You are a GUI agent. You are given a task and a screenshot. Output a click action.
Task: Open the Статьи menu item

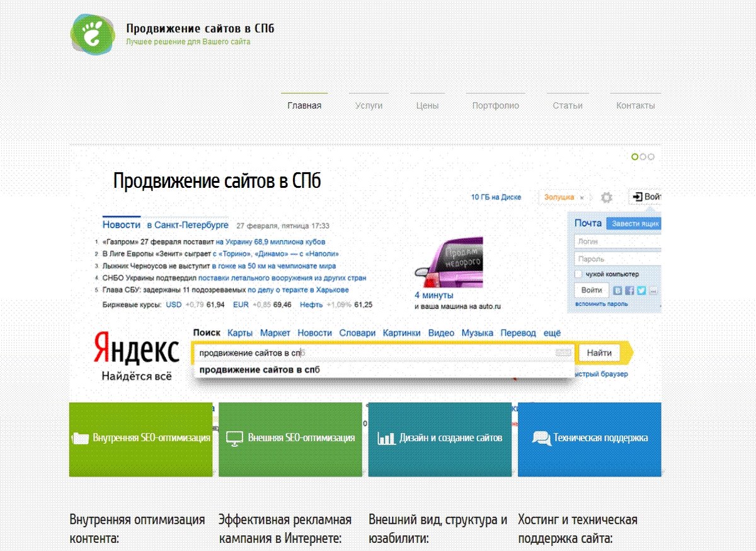pos(568,105)
